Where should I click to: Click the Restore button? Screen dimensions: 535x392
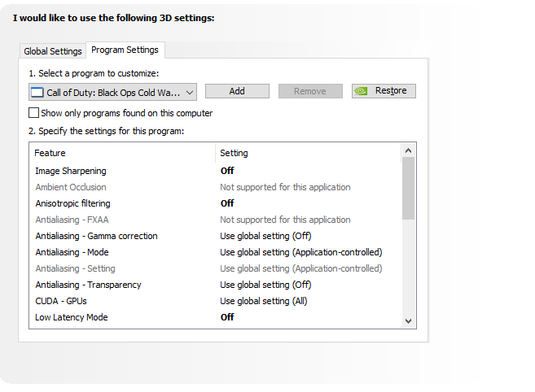384,91
